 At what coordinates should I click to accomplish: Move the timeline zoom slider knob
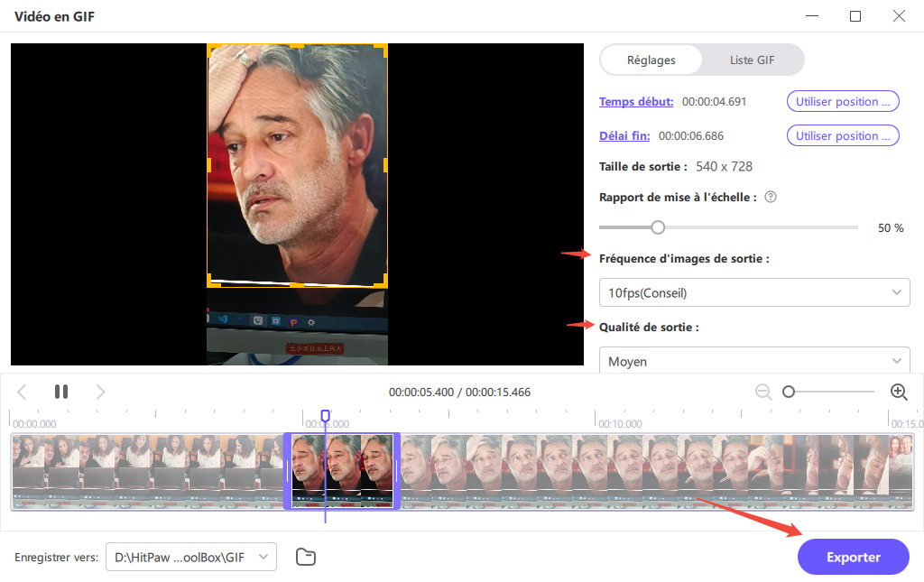[790, 392]
